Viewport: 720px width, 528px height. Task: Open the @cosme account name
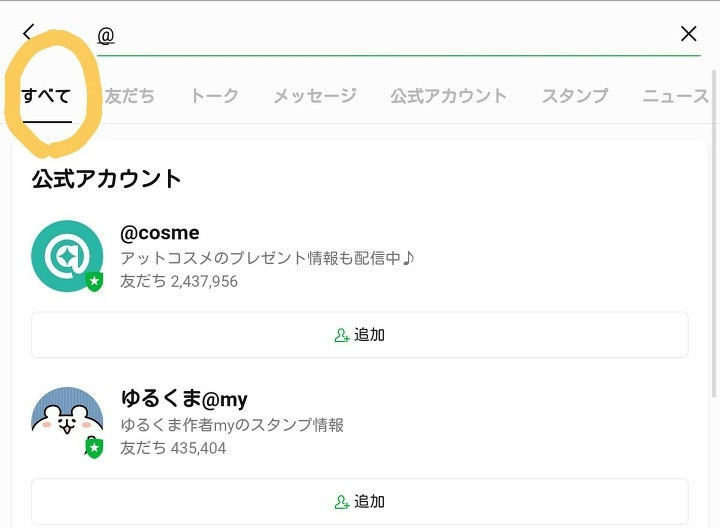pos(160,234)
